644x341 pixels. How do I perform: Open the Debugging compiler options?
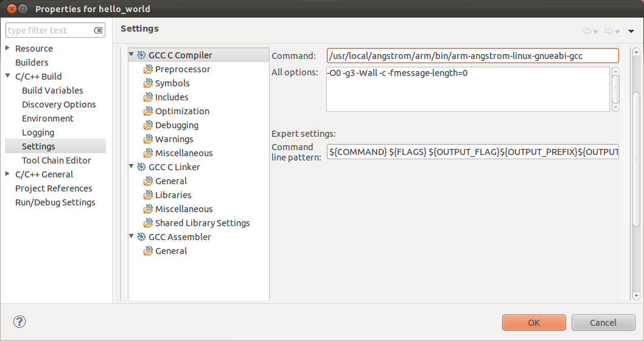(177, 125)
